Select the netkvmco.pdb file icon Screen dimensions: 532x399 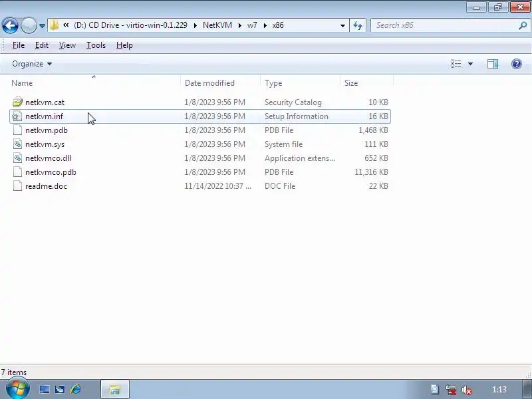coord(17,172)
